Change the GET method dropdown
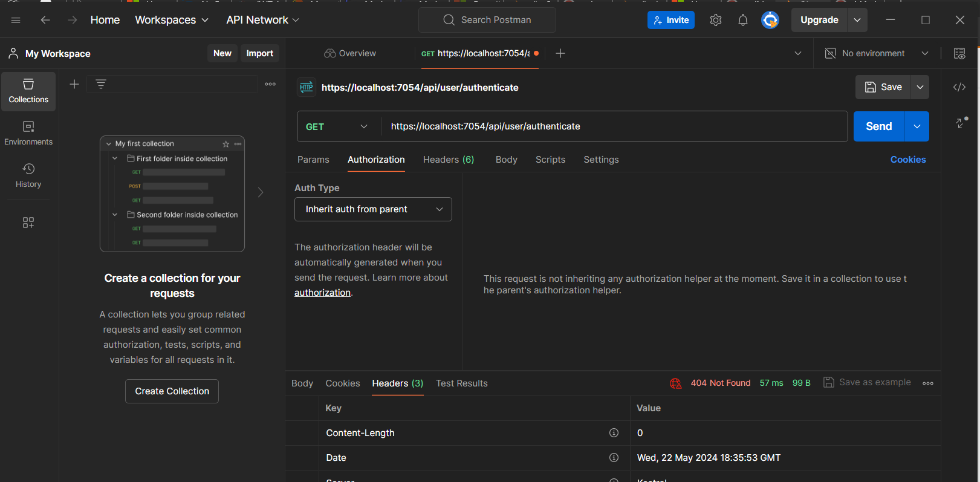The height and width of the screenshot is (482, 980). click(x=337, y=126)
